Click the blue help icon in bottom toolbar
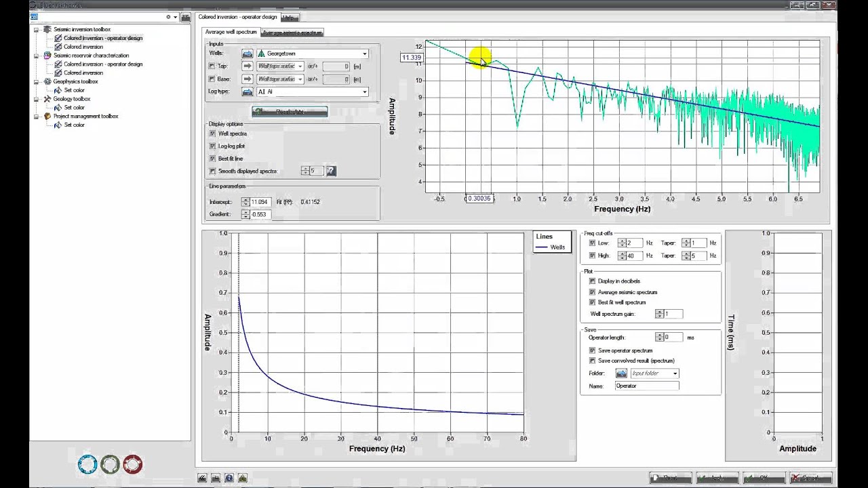This screenshot has height=488, width=868. pyautogui.click(x=229, y=478)
